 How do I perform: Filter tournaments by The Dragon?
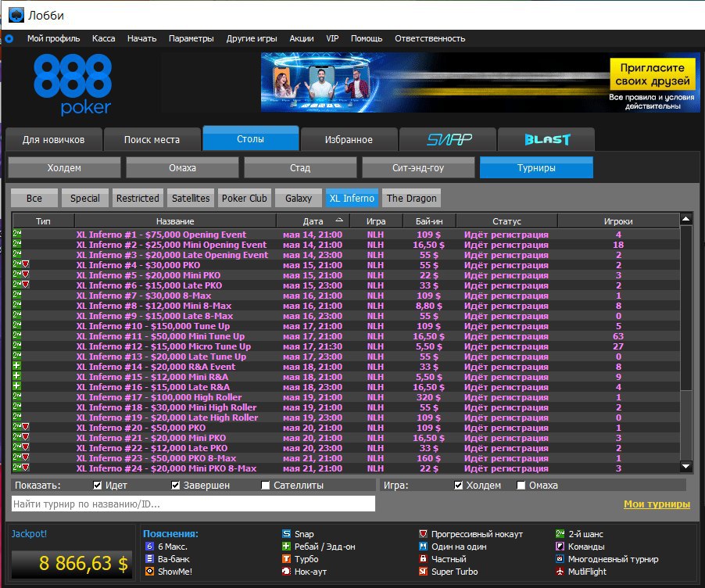click(x=411, y=198)
